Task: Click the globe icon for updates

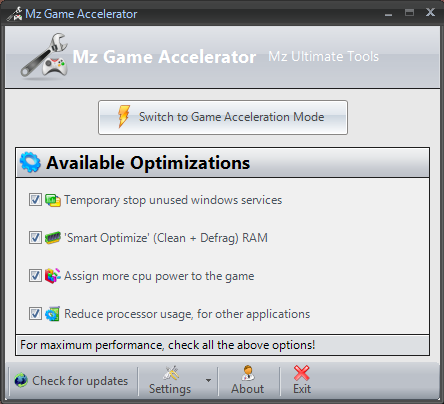Action: click(x=21, y=380)
